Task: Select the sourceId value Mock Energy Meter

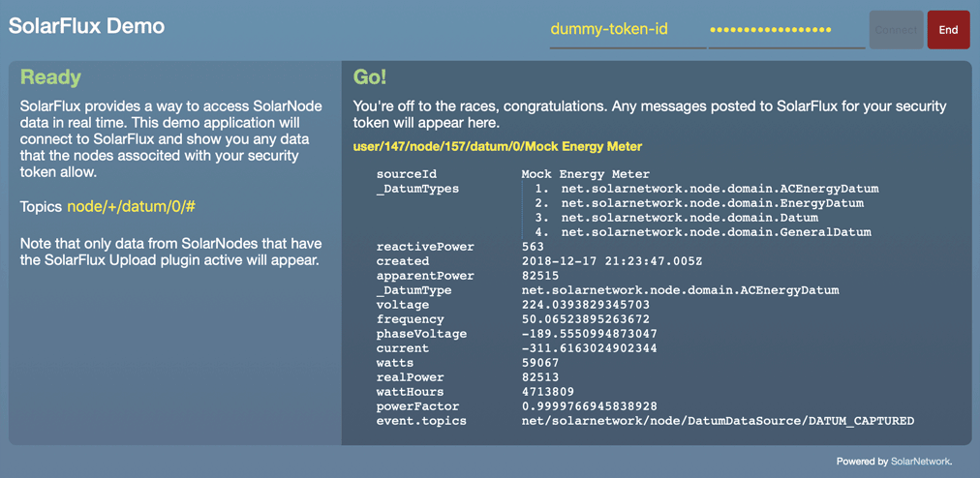Action: tap(586, 174)
